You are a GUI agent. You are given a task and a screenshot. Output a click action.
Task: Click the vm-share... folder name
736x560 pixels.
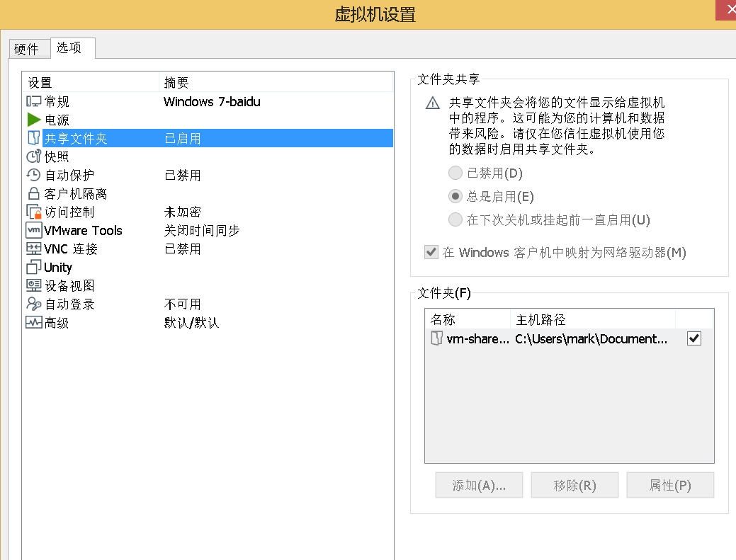pos(477,338)
